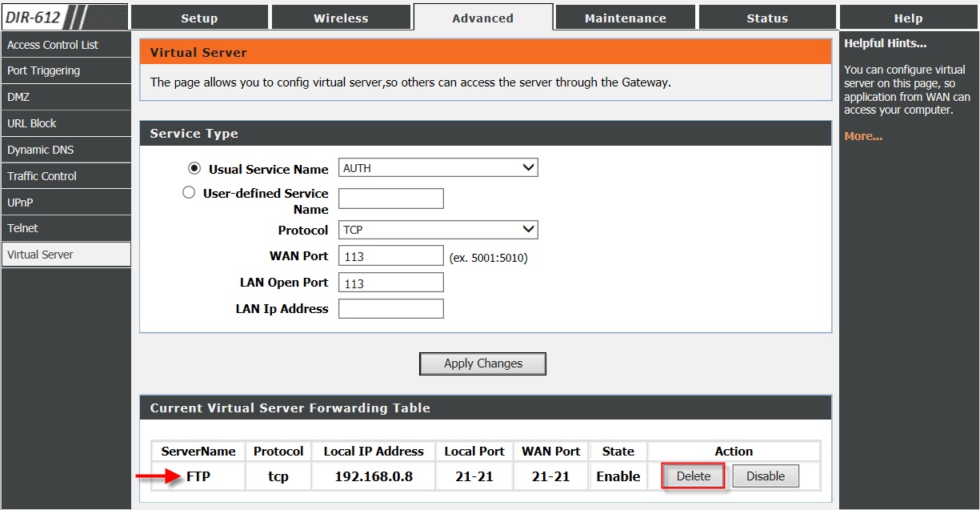Screen dimensions: 980x510
Task: Click the Helpful Hints heading
Action: click(x=885, y=43)
